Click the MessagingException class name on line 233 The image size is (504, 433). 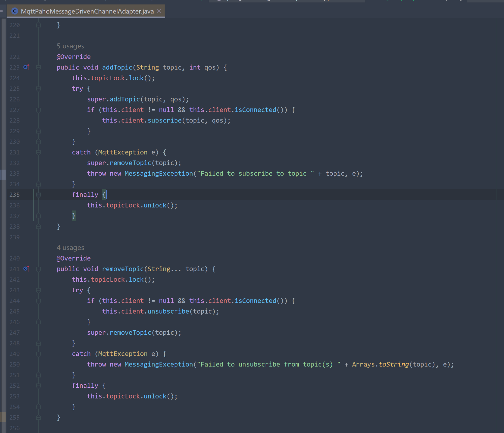pos(159,173)
